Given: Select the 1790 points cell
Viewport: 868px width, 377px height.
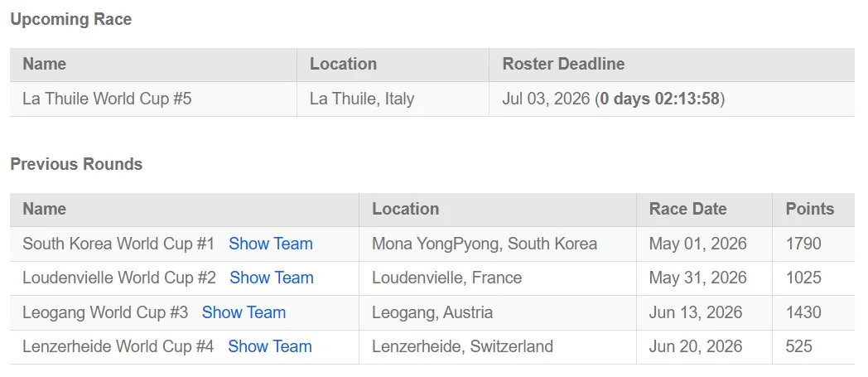Looking at the screenshot, I should [x=813, y=244].
